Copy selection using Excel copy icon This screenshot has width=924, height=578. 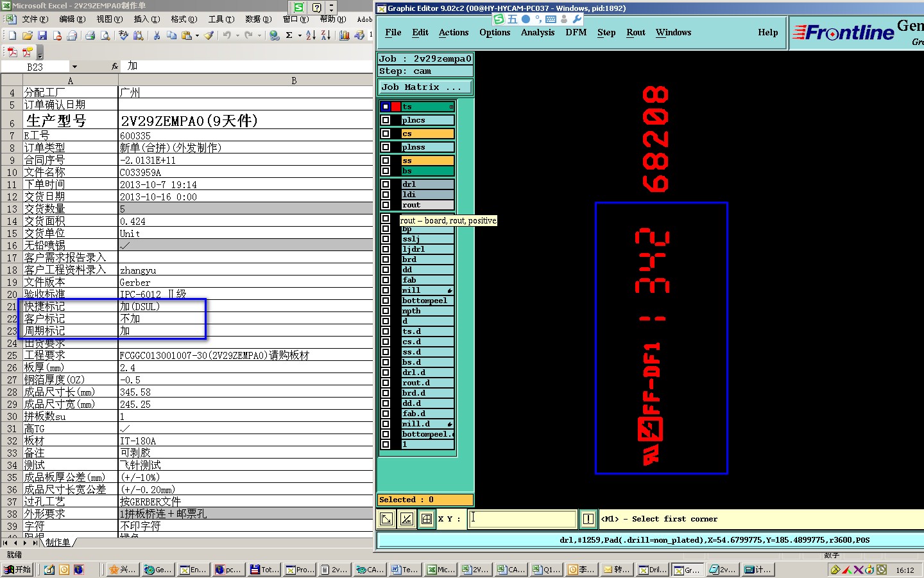click(171, 35)
